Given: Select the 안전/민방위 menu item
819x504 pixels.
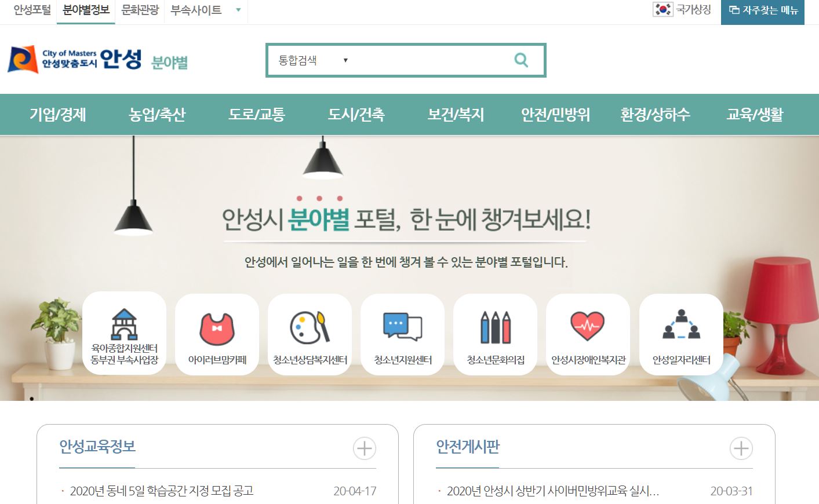Looking at the screenshot, I should click(555, 115).
